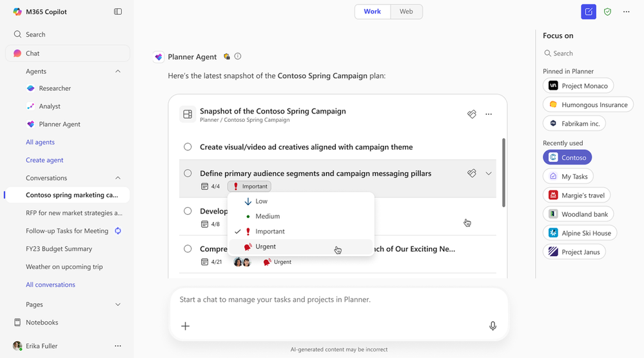Click Planner icon on Define primary audience row

pyautogui.click(x=472, y=174)
